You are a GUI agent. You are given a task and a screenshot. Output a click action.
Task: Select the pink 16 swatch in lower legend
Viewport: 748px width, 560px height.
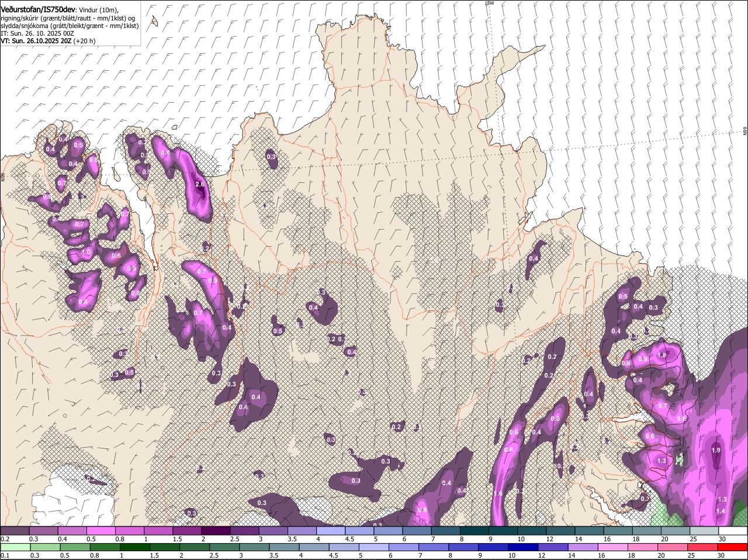(x=612, y=547)
